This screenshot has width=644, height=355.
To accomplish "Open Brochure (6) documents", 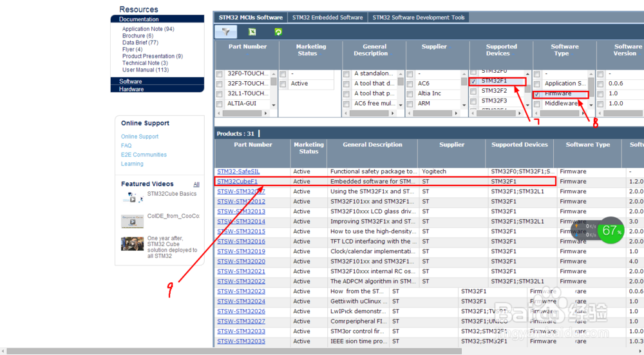I will pyautogui.click(x=138, y=35).
